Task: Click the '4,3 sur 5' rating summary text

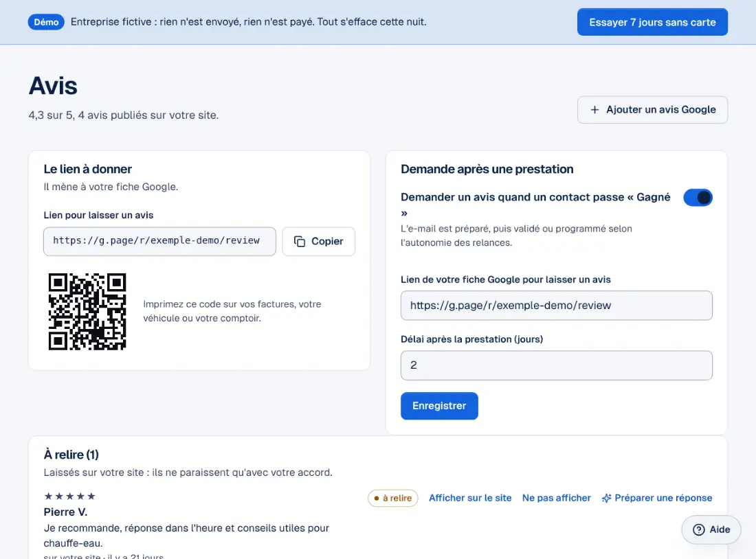Action: tap(124, 115)
